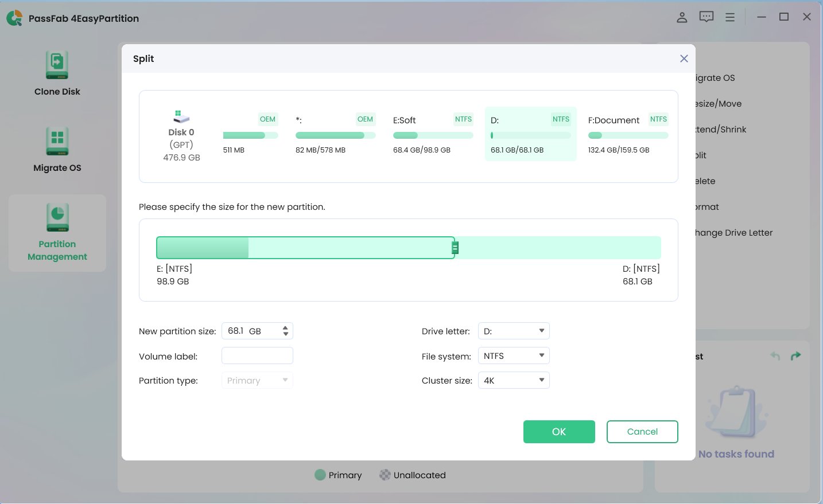Viewport: 823px width, 504px height.
Task: Open the feedback chat icon
Action: click(706, 17)
